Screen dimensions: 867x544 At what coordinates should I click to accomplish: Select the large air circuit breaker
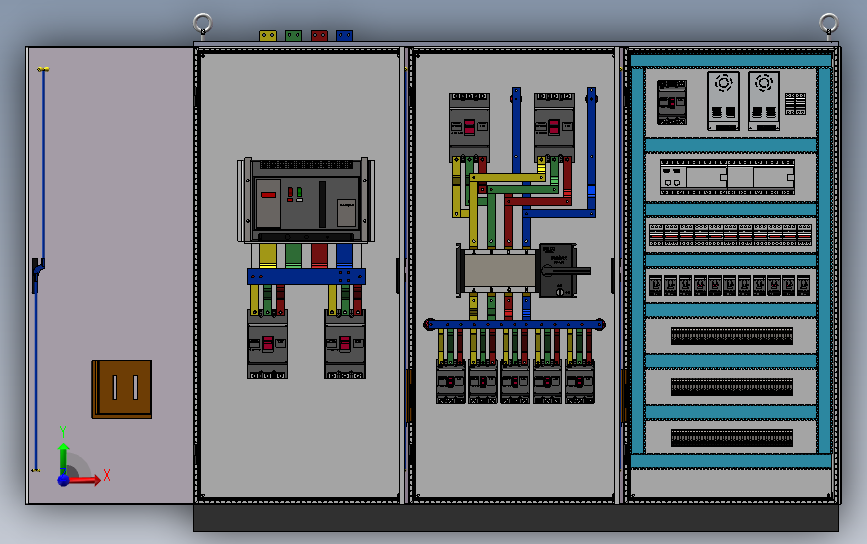point(306,200)
